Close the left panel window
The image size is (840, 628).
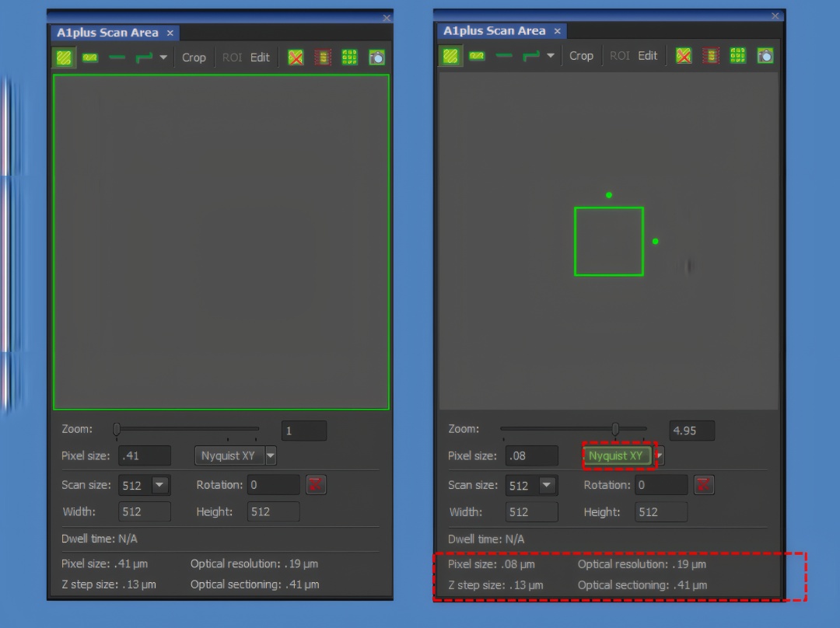pyautogui.click(x=387, y=18)
